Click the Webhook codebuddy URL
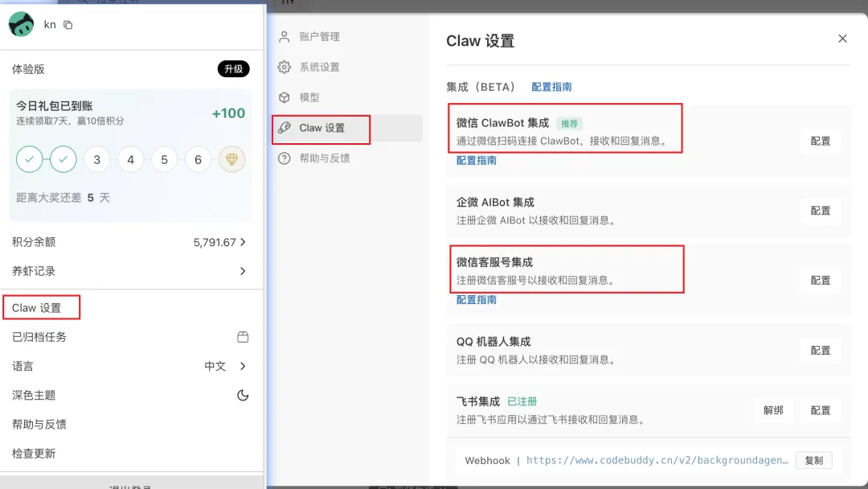The image size is (868, 489). click(657, 460)
